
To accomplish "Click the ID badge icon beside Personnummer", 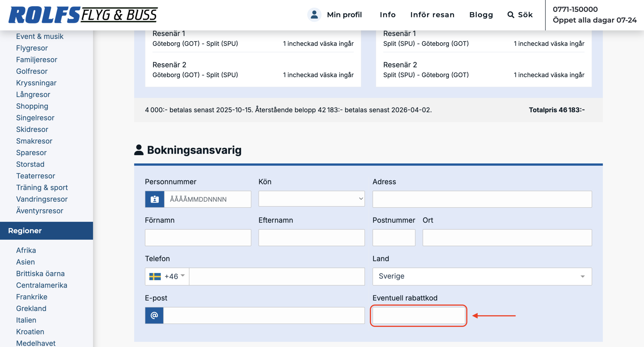I will click(x=154, y=199).
